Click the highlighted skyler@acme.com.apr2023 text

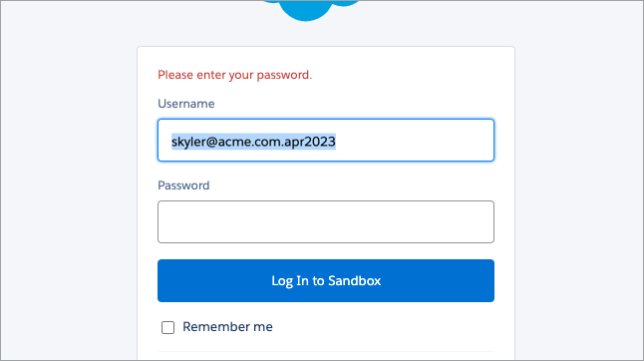point(253,142)
